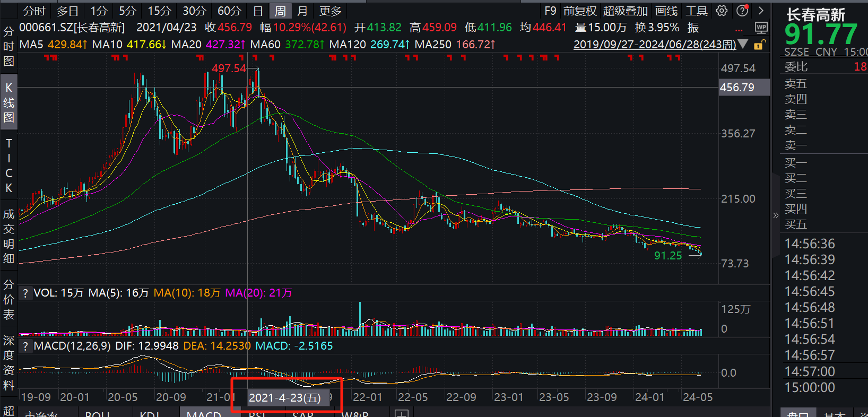Open the 分时图 side tab
This screenshot has width=868, height=417.
coord(8,46)
